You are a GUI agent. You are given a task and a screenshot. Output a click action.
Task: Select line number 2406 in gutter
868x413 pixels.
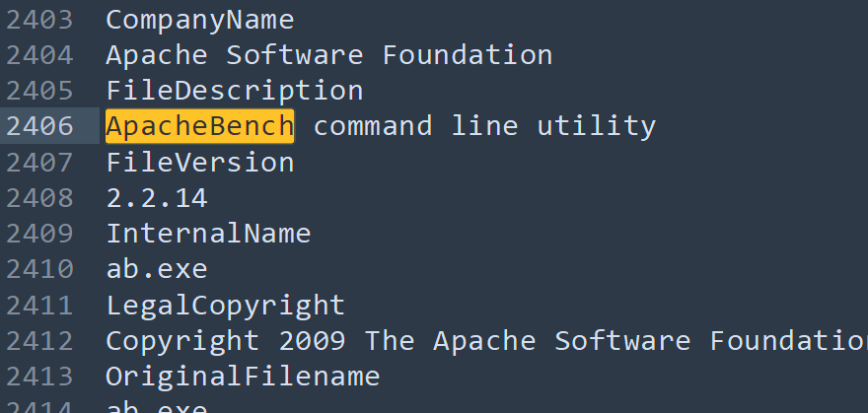click(39, 126)
